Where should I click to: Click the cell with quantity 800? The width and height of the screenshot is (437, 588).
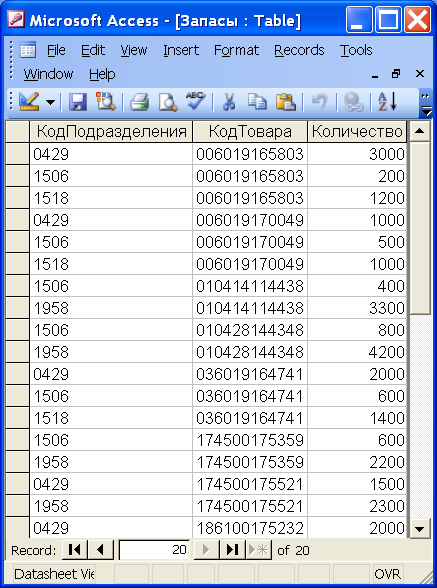(x=357, y=330)
